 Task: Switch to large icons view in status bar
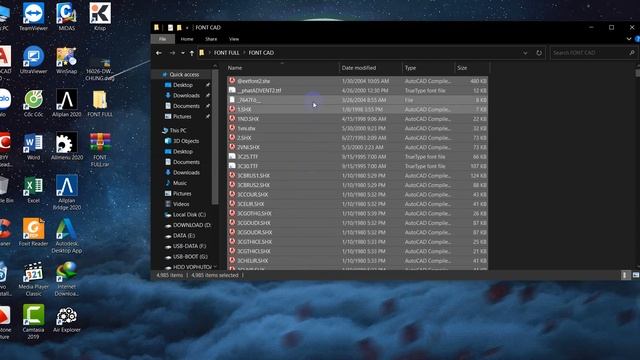[x=636, y=275]
